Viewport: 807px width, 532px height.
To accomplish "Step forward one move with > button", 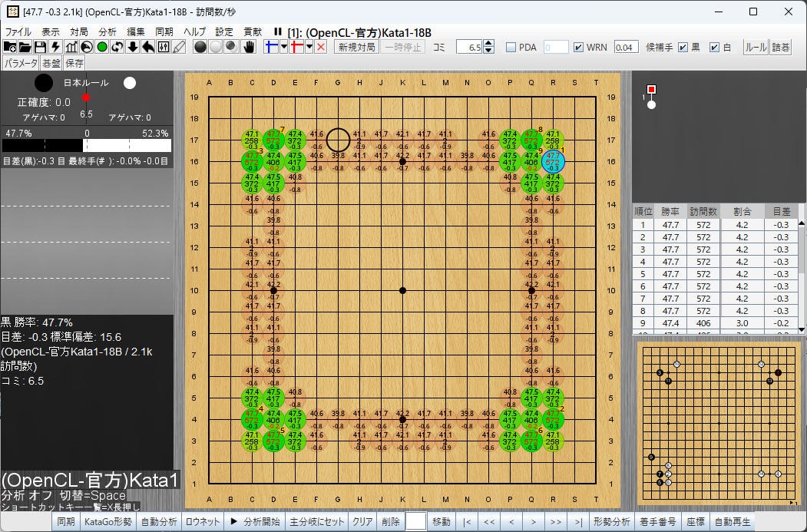I will [533, 522].
